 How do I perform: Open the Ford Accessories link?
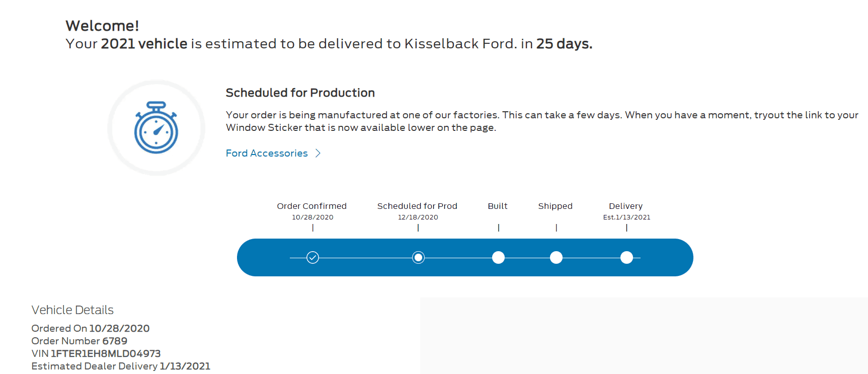[267, 153]
